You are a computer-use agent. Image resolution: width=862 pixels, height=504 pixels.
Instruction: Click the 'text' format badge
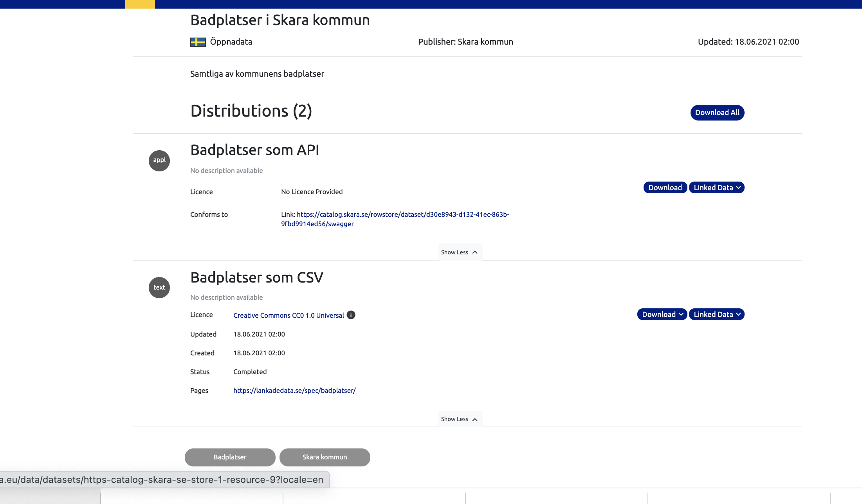click(159, 288)
